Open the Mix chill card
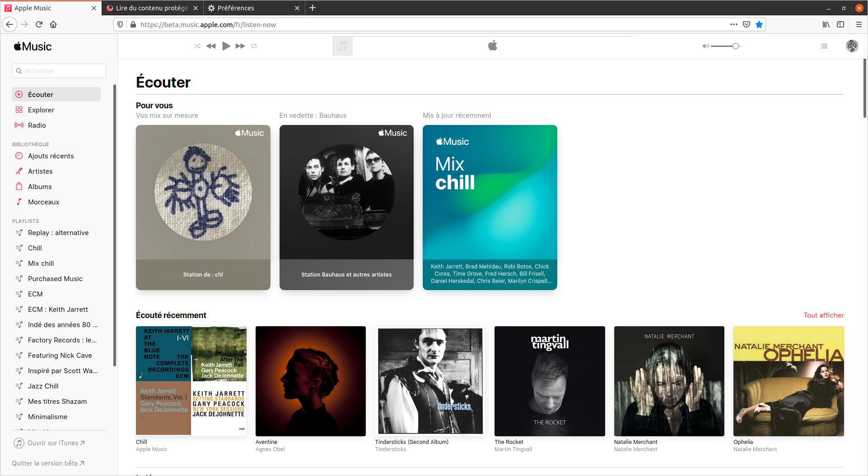Image resolution: width=868 pixels, height=476 pixels. pos(490,207)
